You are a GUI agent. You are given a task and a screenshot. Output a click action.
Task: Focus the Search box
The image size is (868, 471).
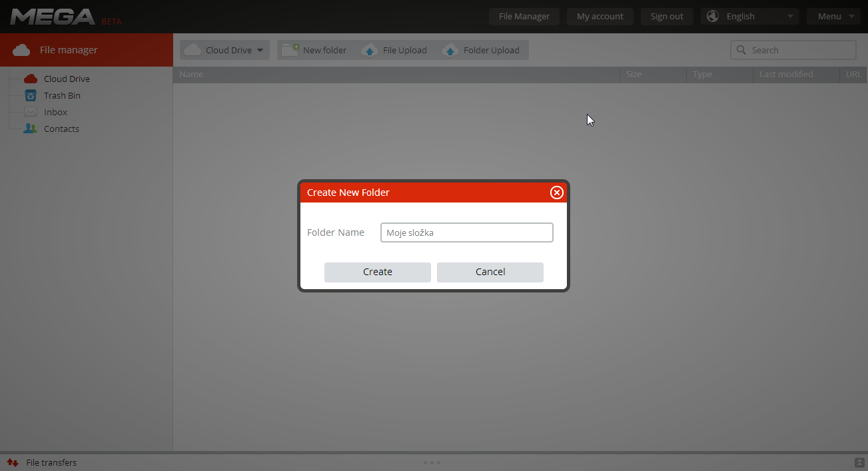[799, 50]
